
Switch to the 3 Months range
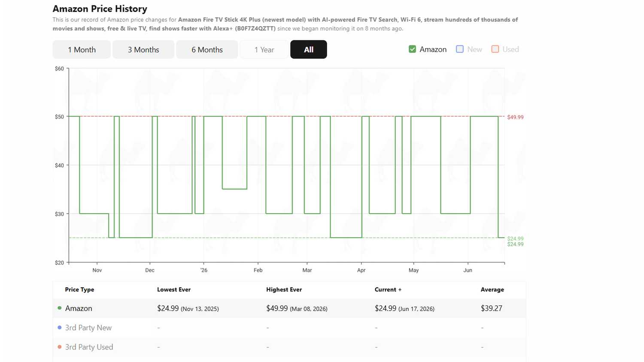coord(143,49)
